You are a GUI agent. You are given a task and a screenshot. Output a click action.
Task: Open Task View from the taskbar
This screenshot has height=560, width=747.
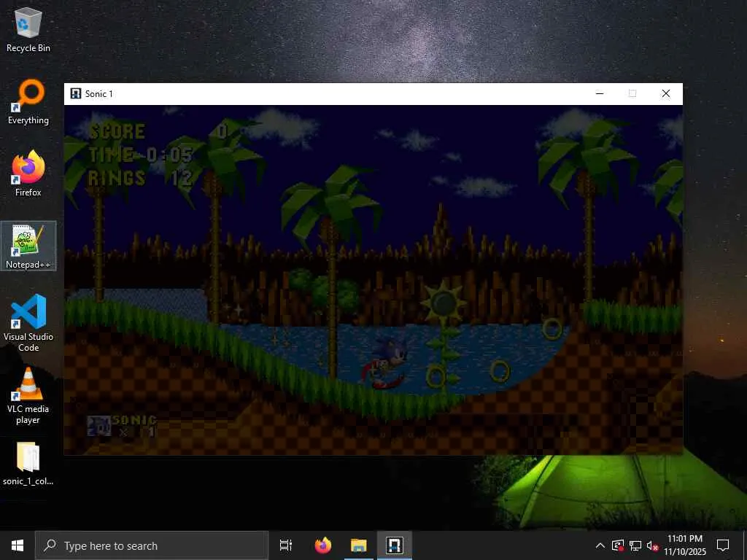(286, 545)
